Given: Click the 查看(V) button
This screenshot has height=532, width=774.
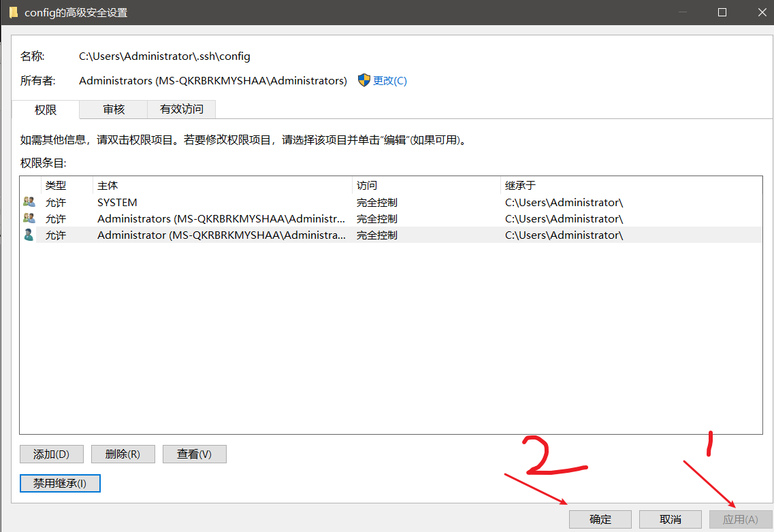Looking at the screenshot, I should 194,454.
